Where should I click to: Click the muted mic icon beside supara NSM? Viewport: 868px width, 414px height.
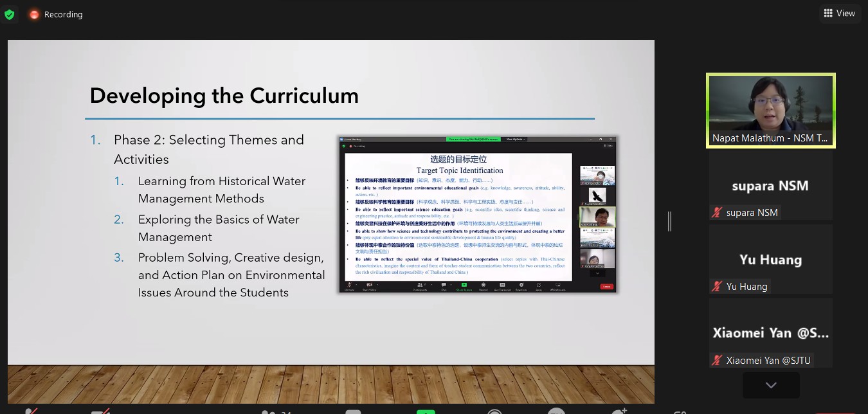click(x=717, y=213)
